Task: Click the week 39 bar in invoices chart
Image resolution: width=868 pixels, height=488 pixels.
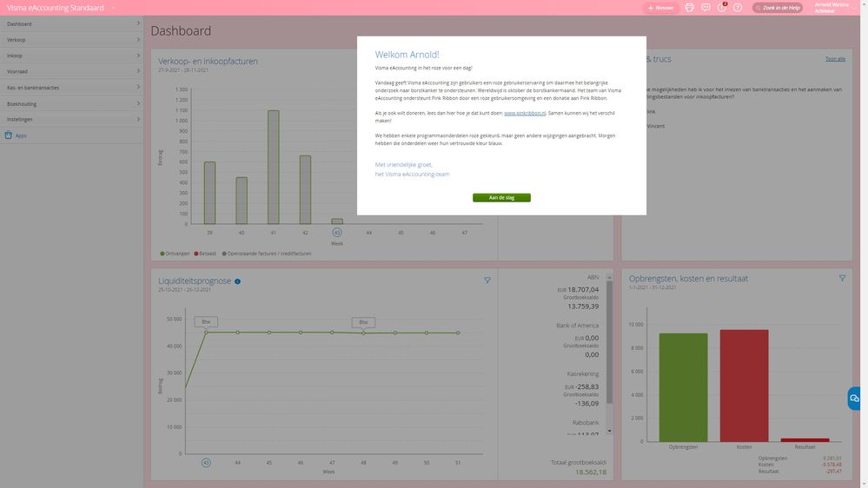Action: (209, 193)
